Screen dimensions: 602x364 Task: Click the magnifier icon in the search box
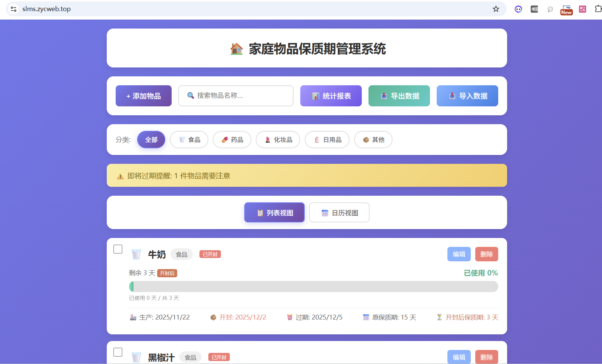click(191, 96)
